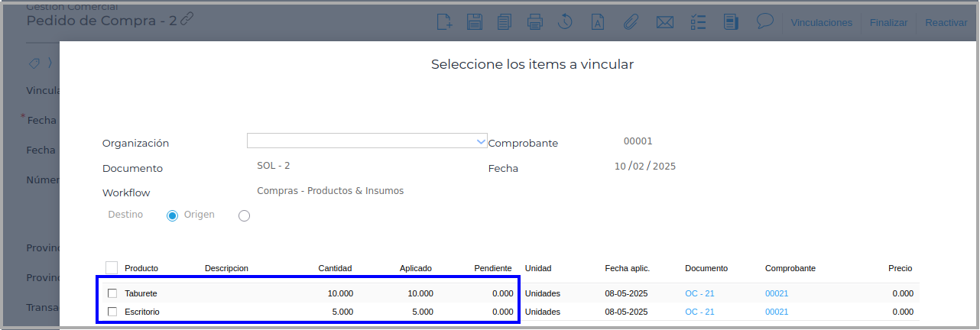Viewport: 980px width, 330px height.
Task: Click the history clock icon
Action: pyautogui.click(x=565, y=22)
